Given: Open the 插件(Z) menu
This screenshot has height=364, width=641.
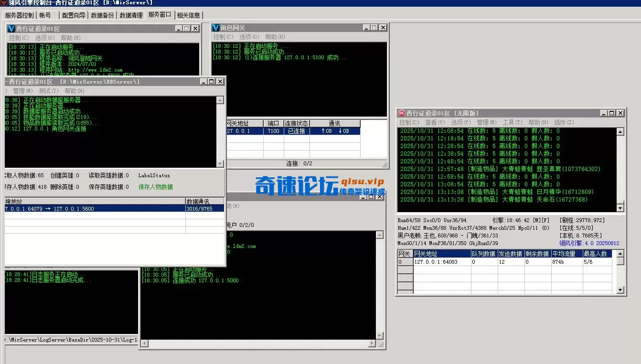Looking at the screenshot, I should point(564,122).
